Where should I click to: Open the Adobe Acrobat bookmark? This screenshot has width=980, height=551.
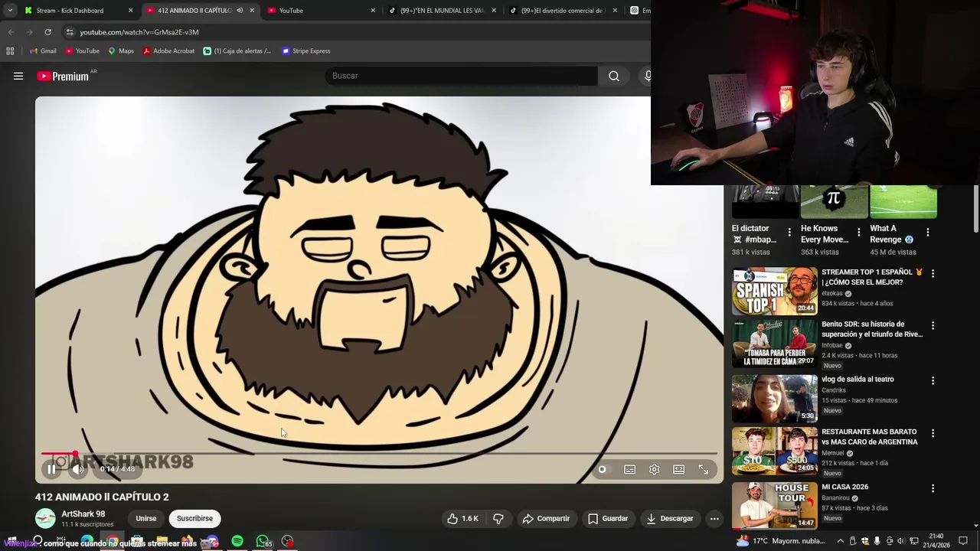pos(168,51)
